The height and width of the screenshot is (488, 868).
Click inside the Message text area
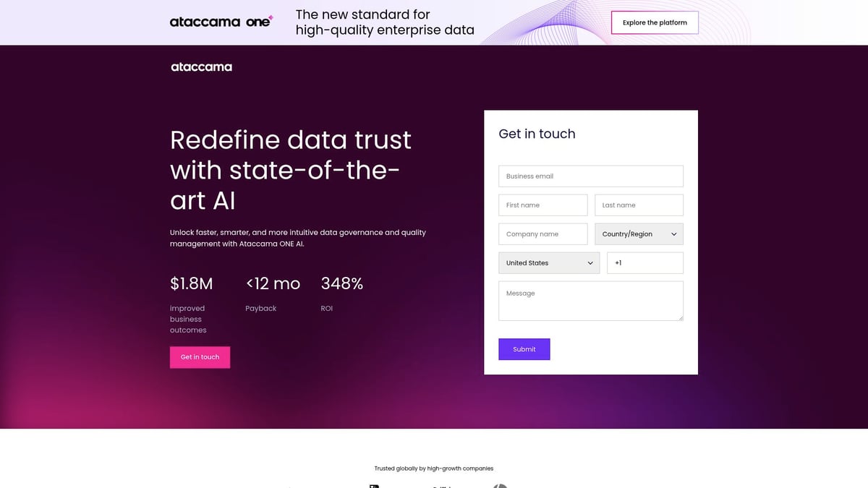(590, 301)
